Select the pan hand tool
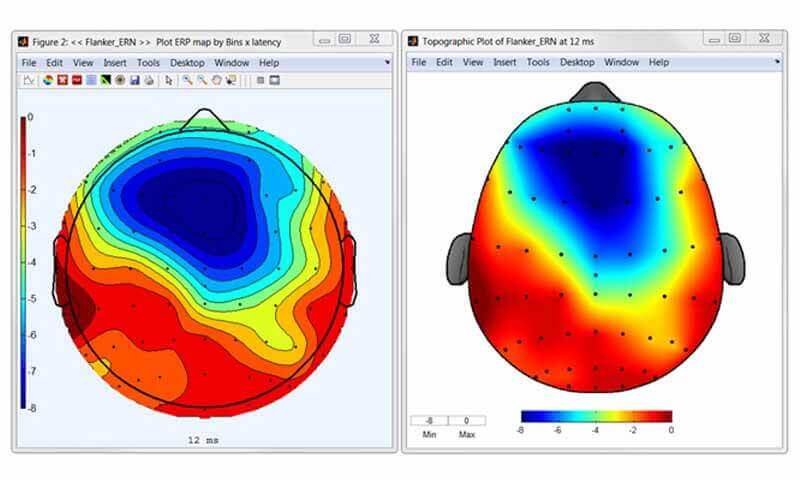The image size is (800, 480). [216, 80]
